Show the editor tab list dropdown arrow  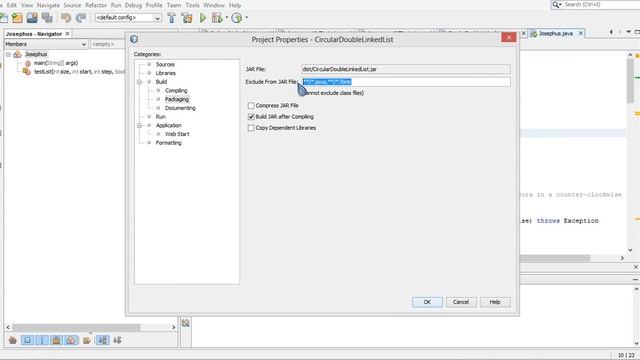tap(629, 32)
